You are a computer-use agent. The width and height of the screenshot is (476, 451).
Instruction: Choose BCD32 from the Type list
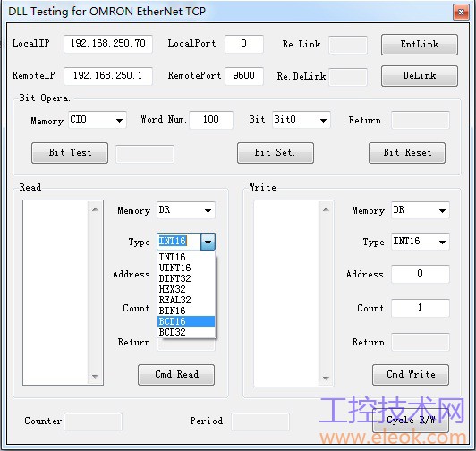(x=186, y=332)
